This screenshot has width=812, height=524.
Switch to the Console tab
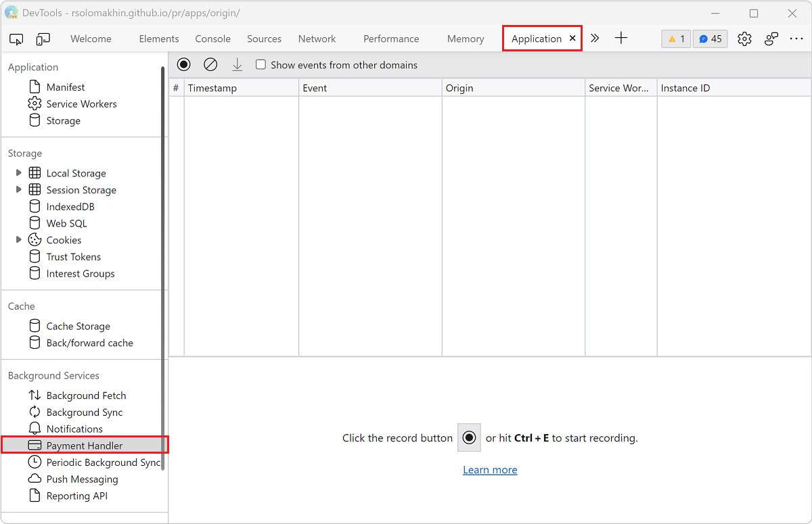pos(212,39)
